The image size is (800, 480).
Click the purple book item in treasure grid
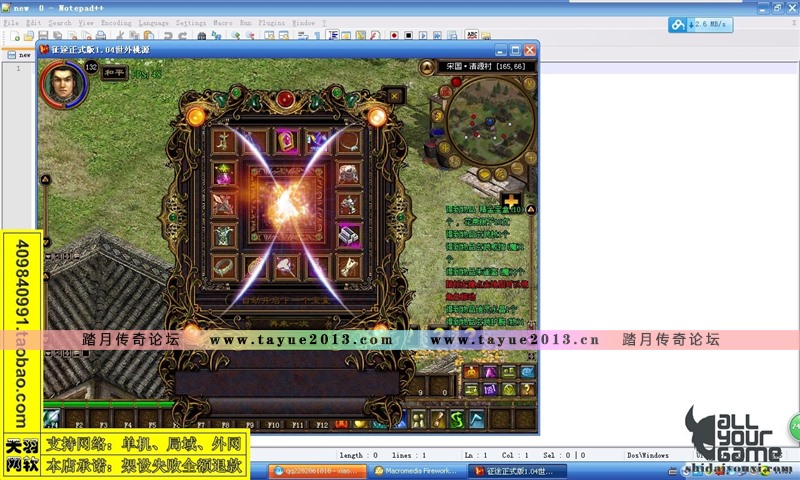pos(286,141)
